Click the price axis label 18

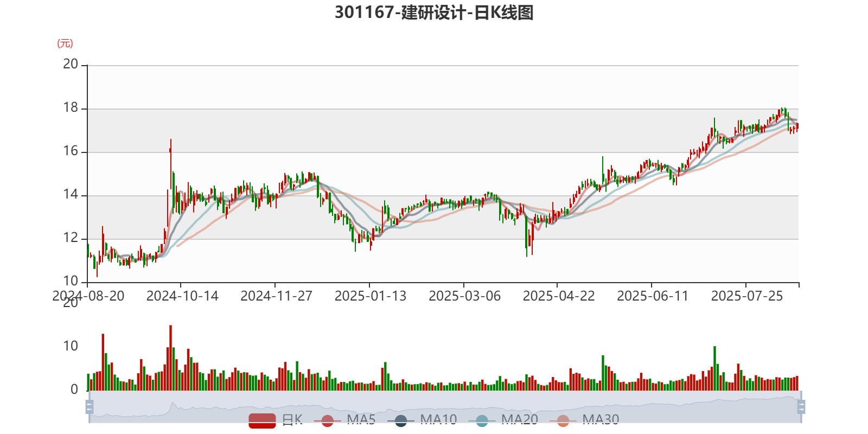(x=71, y=107)
